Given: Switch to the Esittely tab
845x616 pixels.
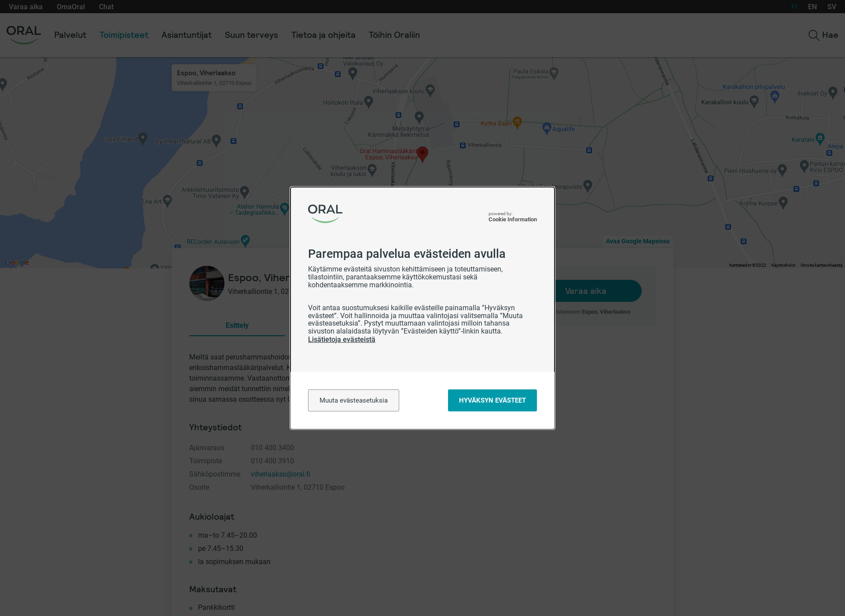Looking at the screenshot, I should 237,326.
